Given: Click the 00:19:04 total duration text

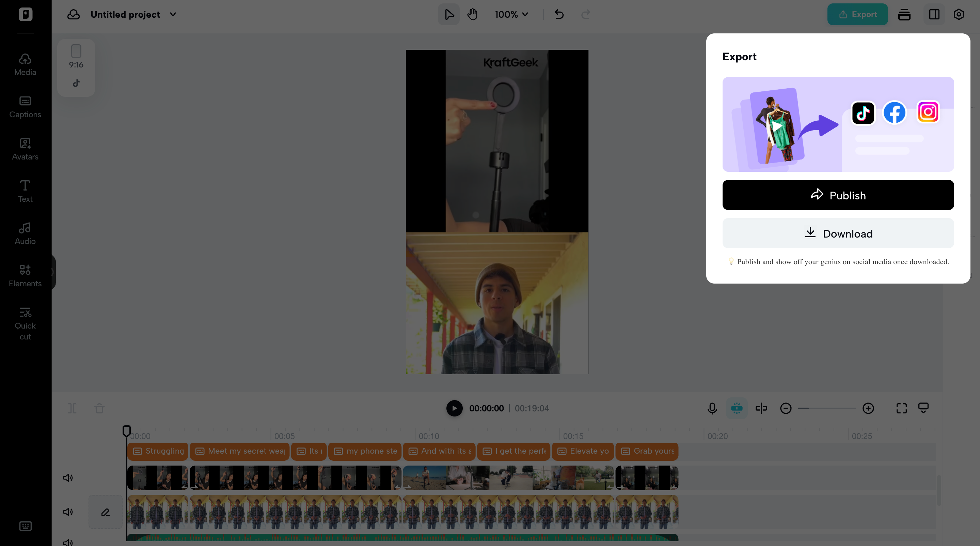Looking at the screenshot, I should (x=532, y=408).
